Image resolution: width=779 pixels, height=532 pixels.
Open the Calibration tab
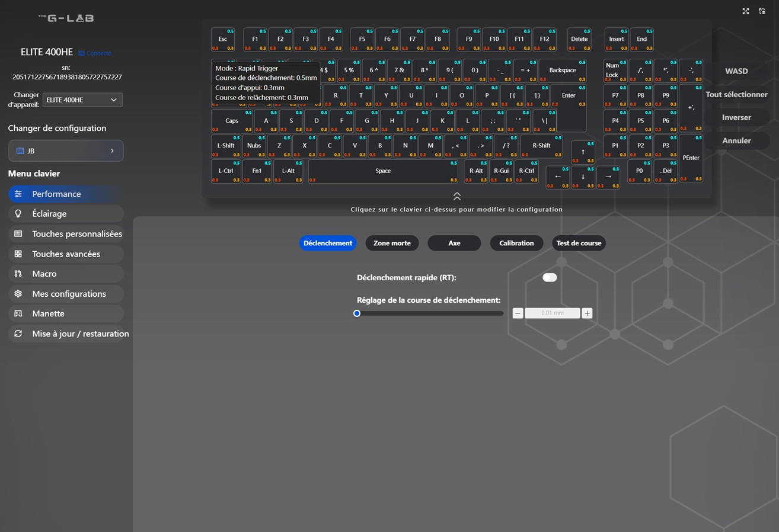click(x=516, y=243)
